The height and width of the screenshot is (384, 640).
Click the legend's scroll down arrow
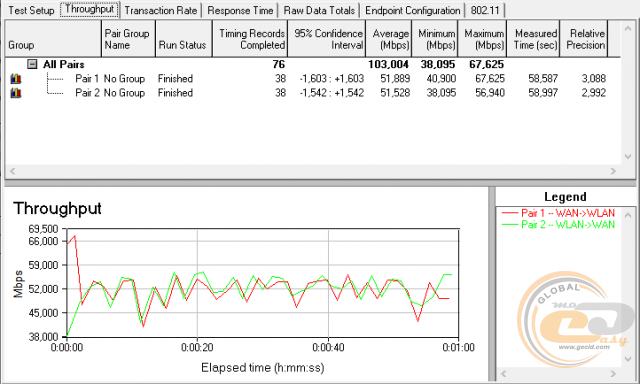click(628, 359)
